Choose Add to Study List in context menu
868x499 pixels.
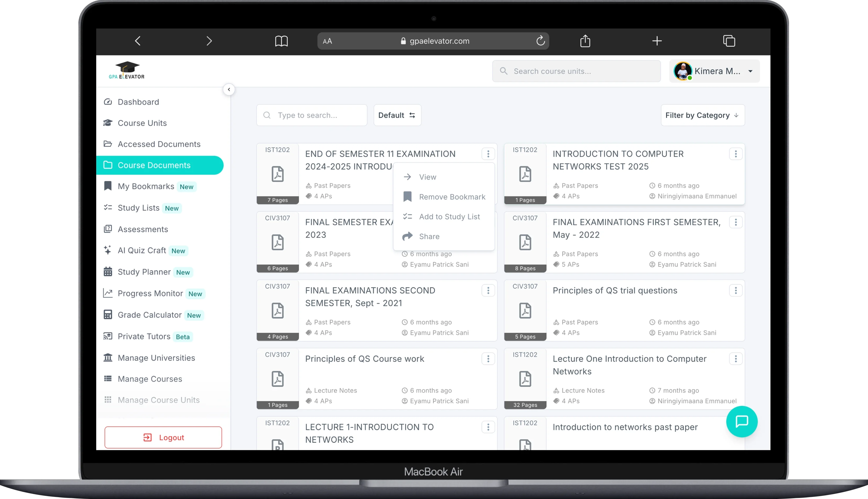point(444,217)
